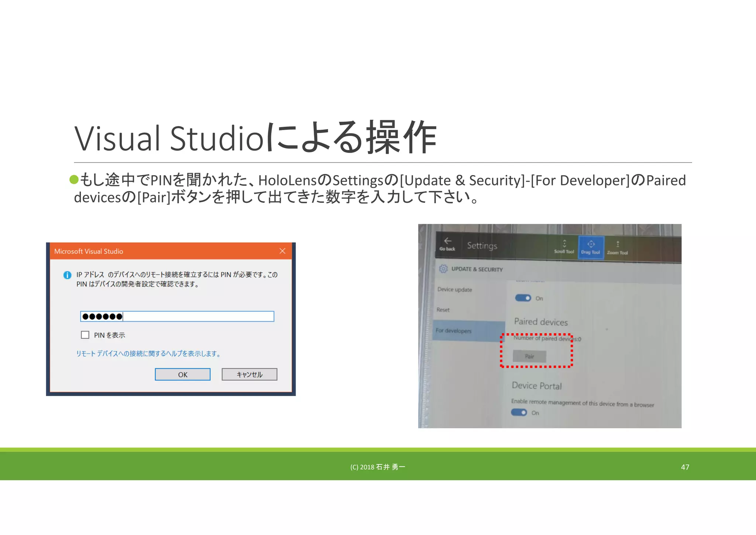This screenshot has width=756, height=535.
Task: Select the Drag Tool icon
Action: click(x=591, y=248)
